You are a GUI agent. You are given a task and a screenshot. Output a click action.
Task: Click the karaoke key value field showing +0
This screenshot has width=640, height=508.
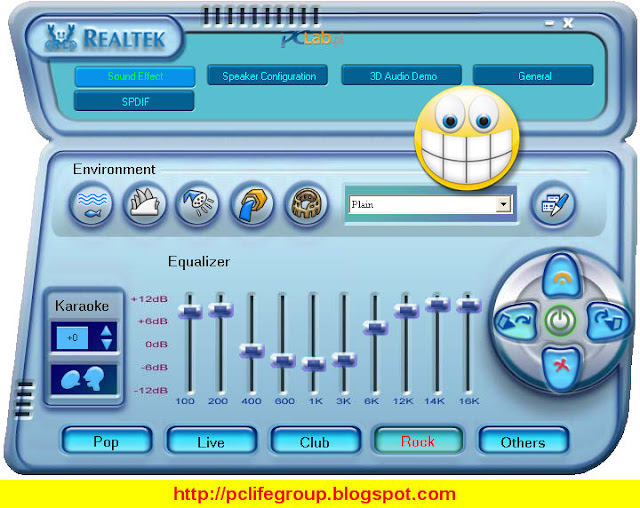[x=72, y=338]
